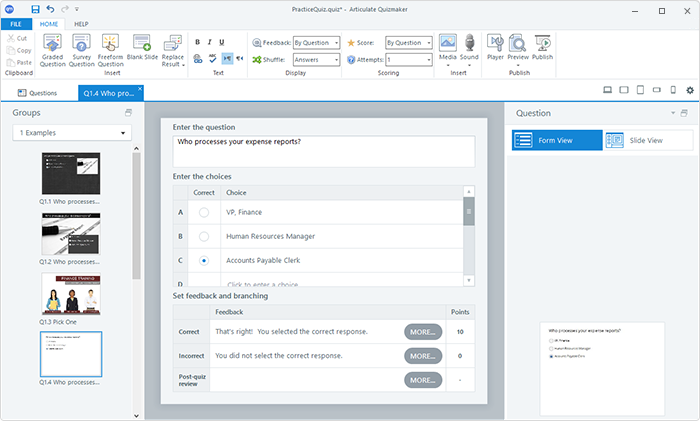Select Accounts Payable Clerk radio button
700x421 pixels.
point(204,261)
